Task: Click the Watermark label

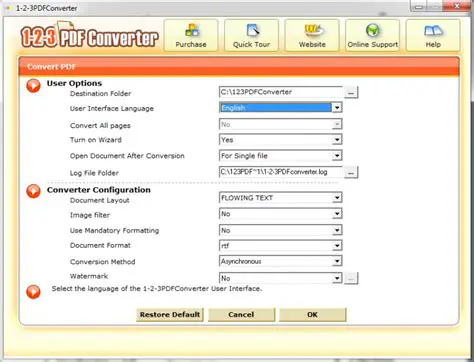Action: click(x=89, y=276)
